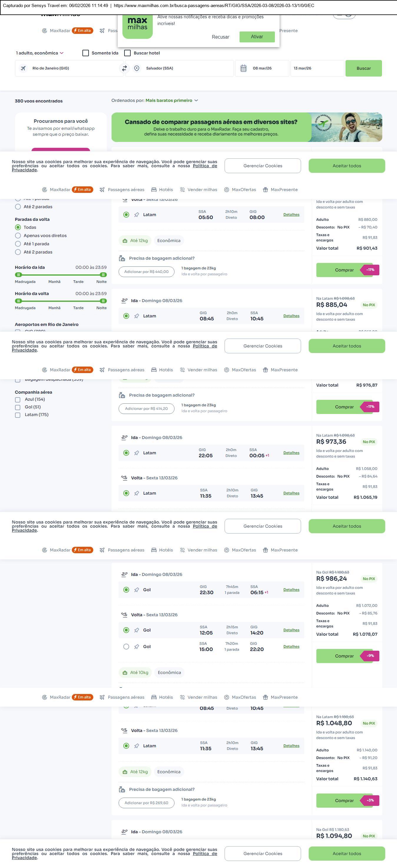Click the swap origin and destination icon
397x868 pixels.
tap(124, 68)
